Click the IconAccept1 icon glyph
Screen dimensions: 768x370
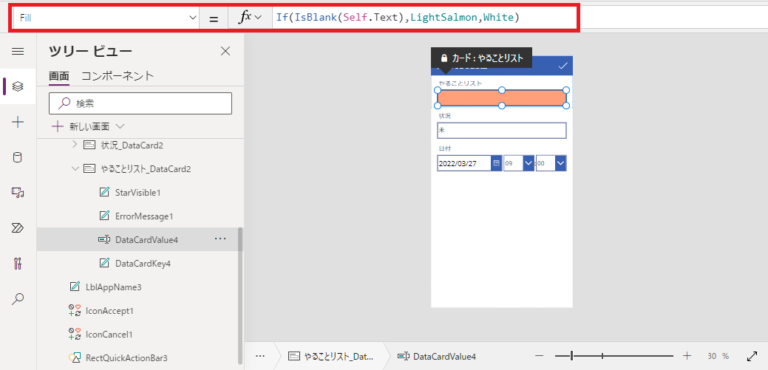click(74, 311)
